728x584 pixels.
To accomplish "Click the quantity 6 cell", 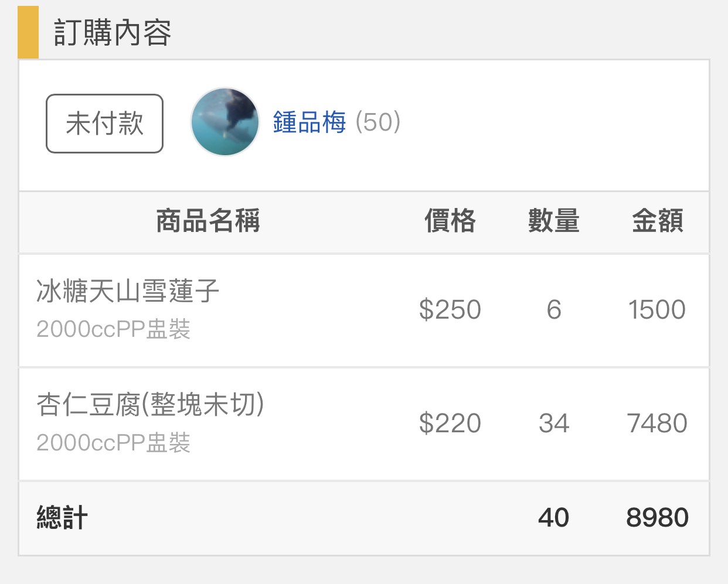I will coord(554,310).
